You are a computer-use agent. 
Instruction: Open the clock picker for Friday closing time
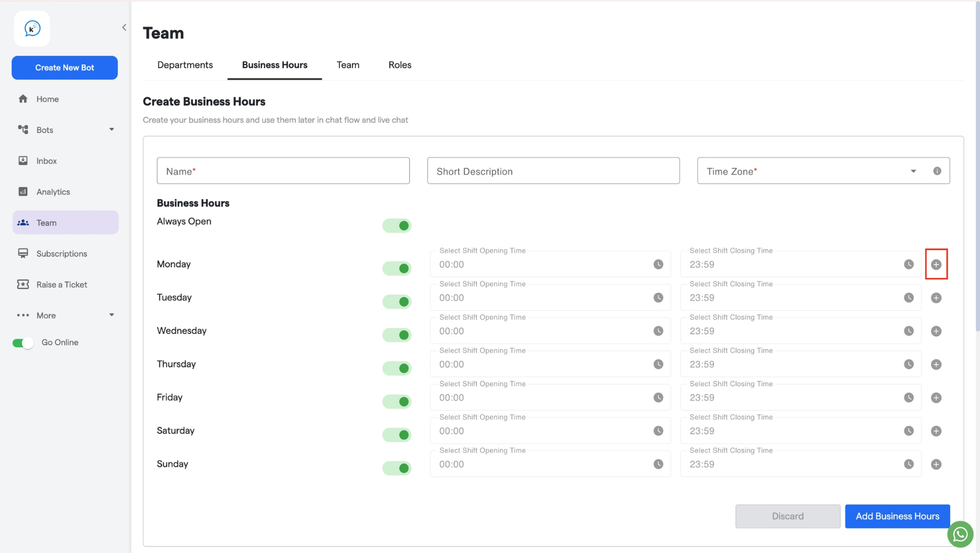(x=908, y=397)
